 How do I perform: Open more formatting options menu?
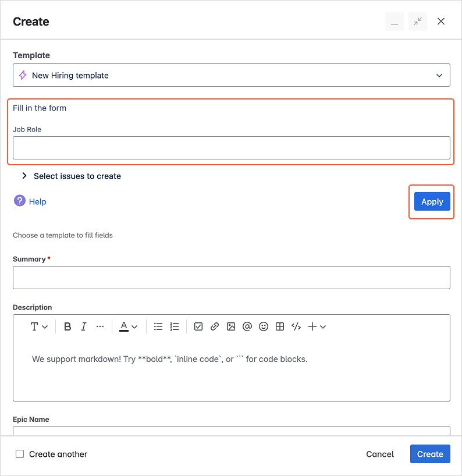100,326
